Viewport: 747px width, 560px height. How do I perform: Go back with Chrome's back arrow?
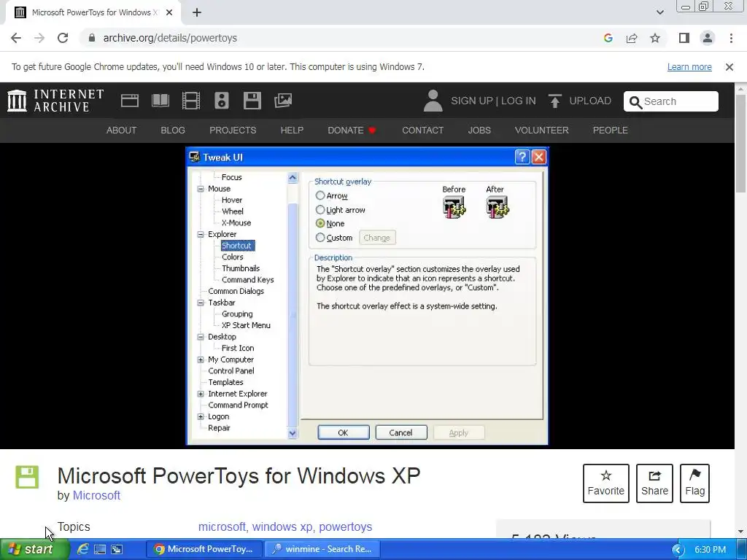coord(16,38)
